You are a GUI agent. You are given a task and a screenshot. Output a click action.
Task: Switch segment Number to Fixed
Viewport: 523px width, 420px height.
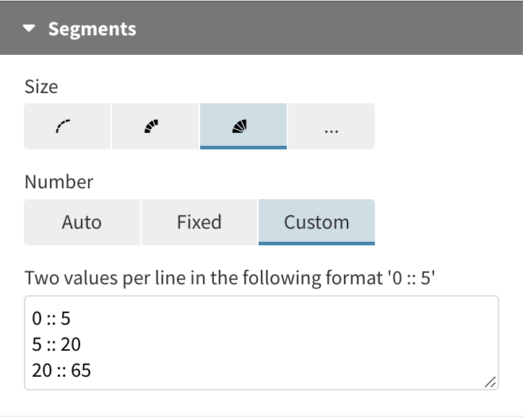click(x=199, y=222)
